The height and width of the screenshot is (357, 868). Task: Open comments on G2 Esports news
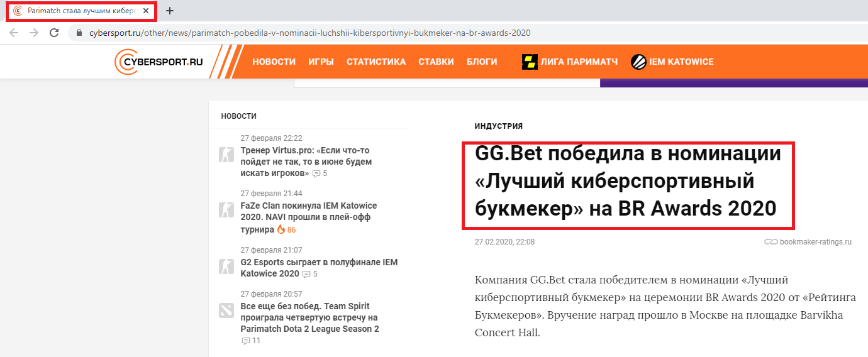310,274
